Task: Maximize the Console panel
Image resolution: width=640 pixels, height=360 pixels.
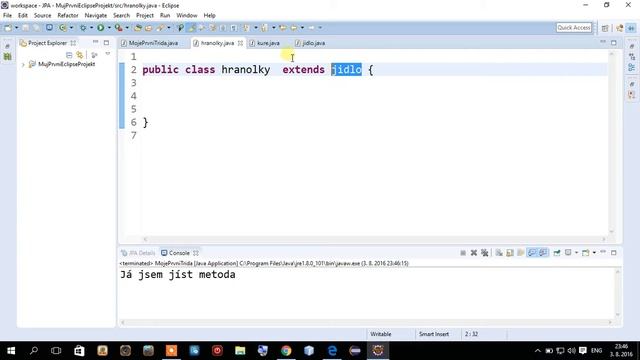Action: tap(613, 253)
